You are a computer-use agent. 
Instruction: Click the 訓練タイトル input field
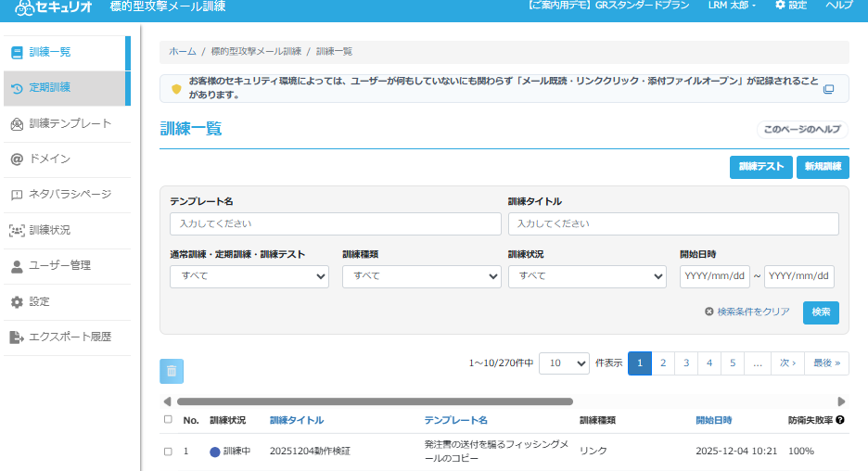point(673,223)
